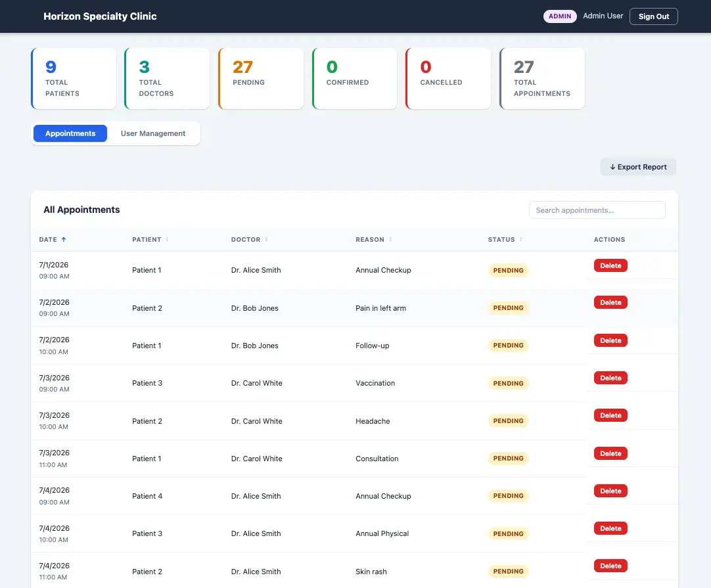
Task: Click the Pending badge for Follow-up
Action: pos(508,346)
